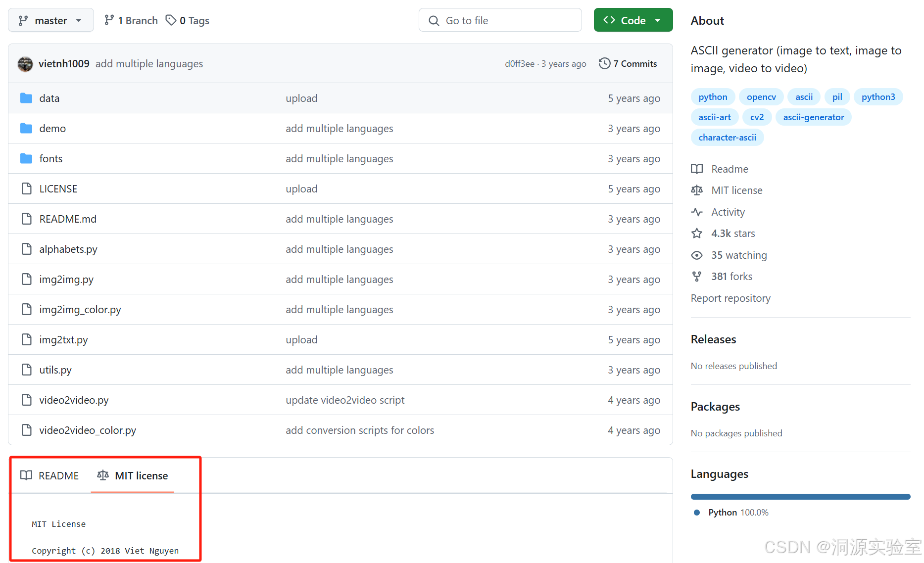Click commit hash d0ff3ee
Image resolution: width=924 pixels, height=563 pixels.
pyautogui.click(x=520, y=64)
